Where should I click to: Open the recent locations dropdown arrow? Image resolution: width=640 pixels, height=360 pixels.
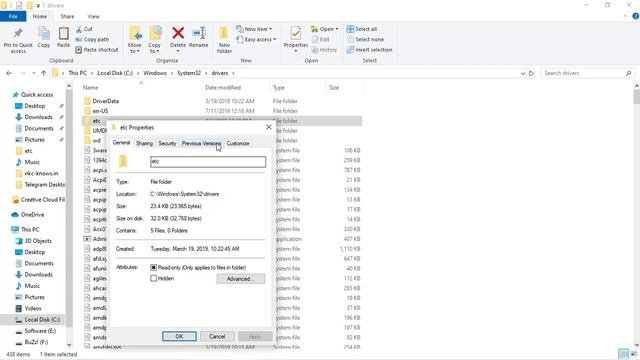tap(34, 73)
